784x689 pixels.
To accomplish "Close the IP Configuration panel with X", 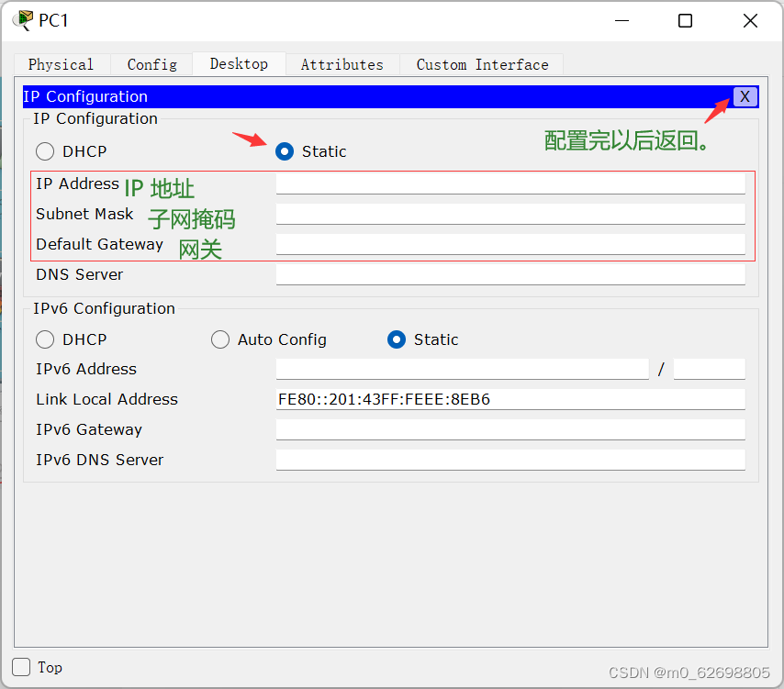I will point(745,96).
